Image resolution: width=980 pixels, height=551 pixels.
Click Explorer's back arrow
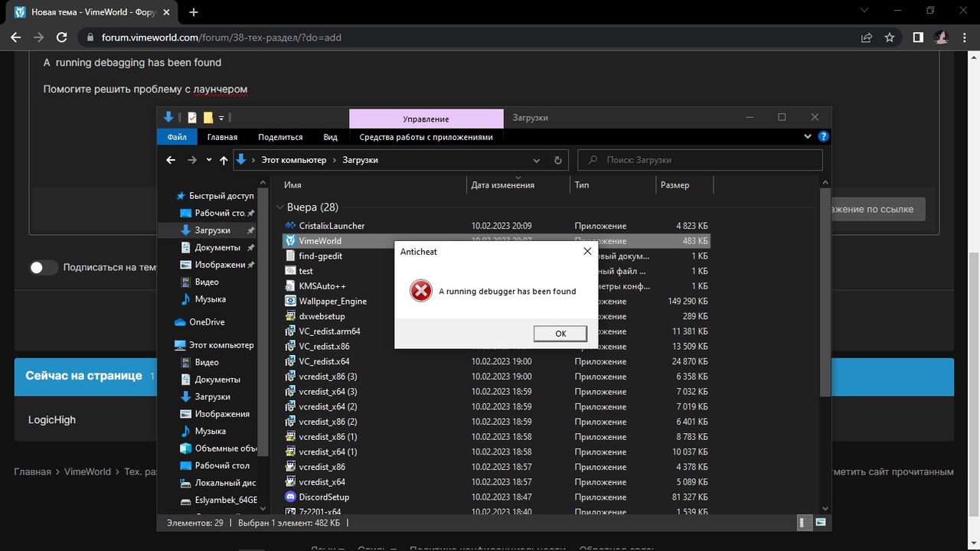pyautogui.click(x=171, y=160)
